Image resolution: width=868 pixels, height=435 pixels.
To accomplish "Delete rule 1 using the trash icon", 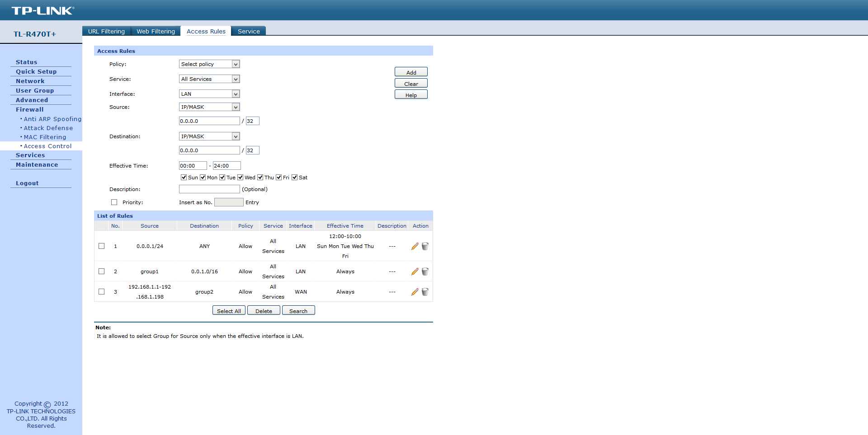I will 425,246.
